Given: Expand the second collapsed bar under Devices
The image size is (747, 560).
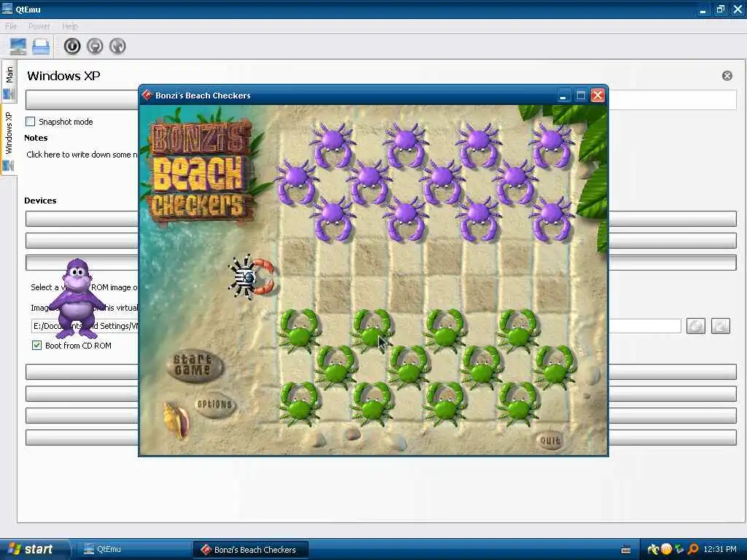Looking at the screenshot, I should tap(381, 241).
